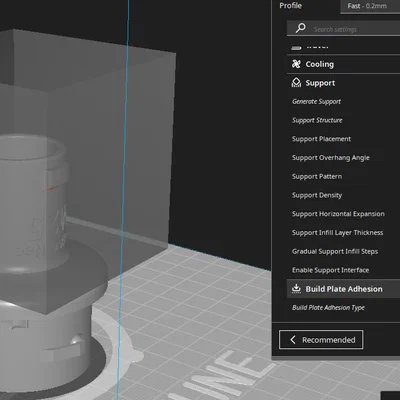Viewport: 400px width, 400px height.
Task: Select the Support Structure setting
Action: 317,120
